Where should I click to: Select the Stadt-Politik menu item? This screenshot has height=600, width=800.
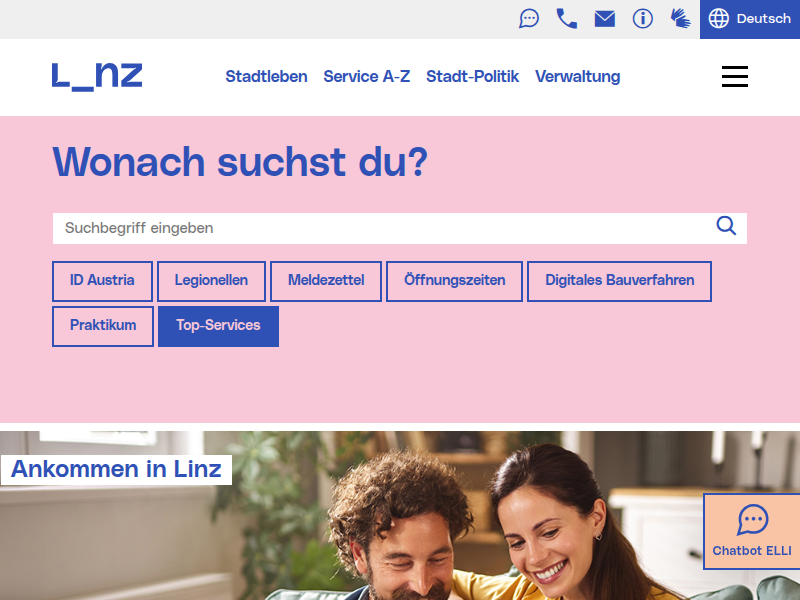(x=472, y=77)
